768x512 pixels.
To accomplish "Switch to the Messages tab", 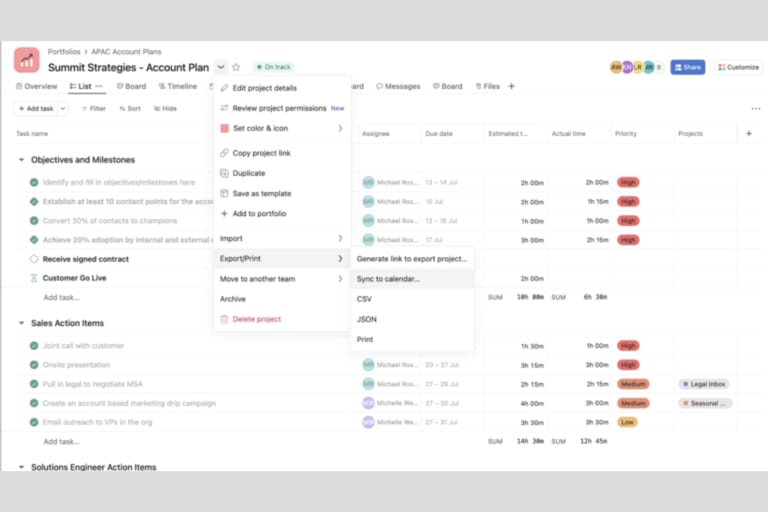I will (398, 86).
